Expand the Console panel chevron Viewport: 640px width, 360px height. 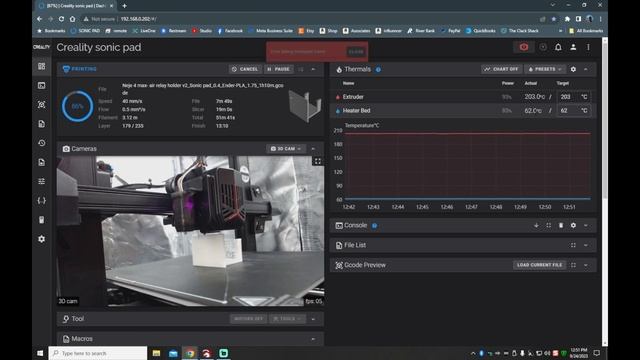pos(586,225)
